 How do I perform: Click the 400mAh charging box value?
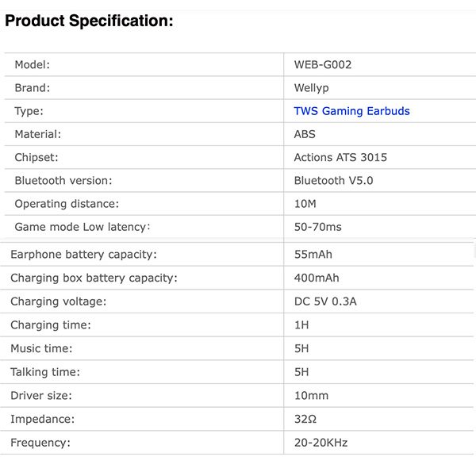click(316, 278)
